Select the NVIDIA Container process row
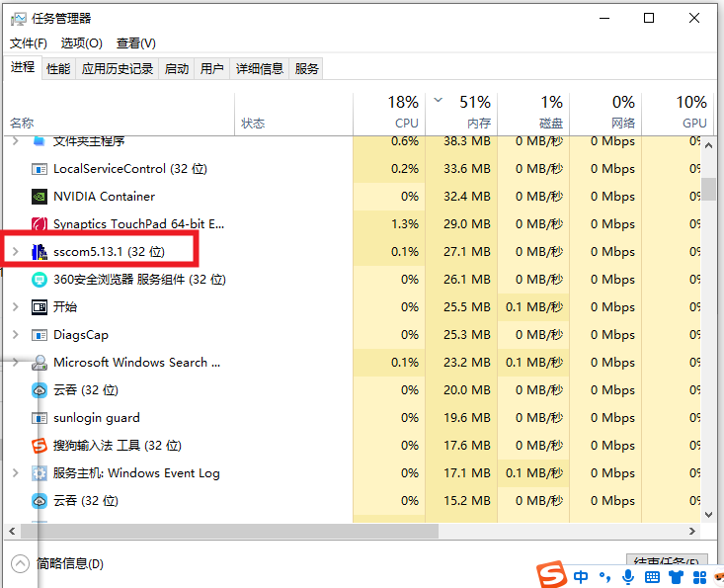This screenshot has width=724, height=588. pos(353,197)
